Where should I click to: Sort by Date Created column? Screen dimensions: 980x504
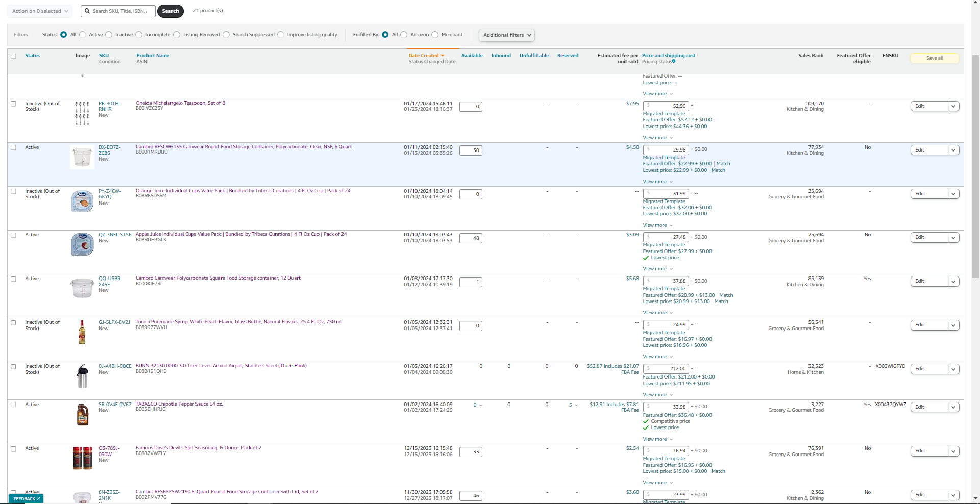coord(426,56)
